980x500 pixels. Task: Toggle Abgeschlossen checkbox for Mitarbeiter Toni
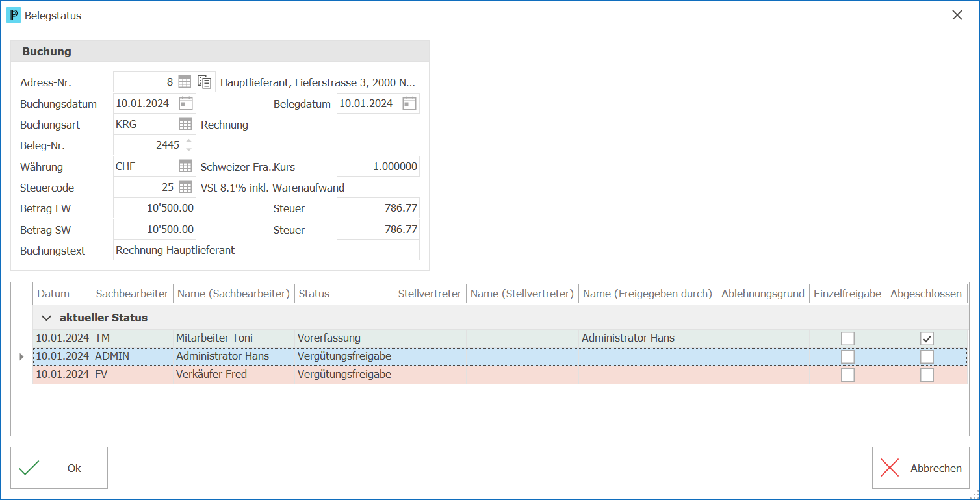(x=927, y=338)
